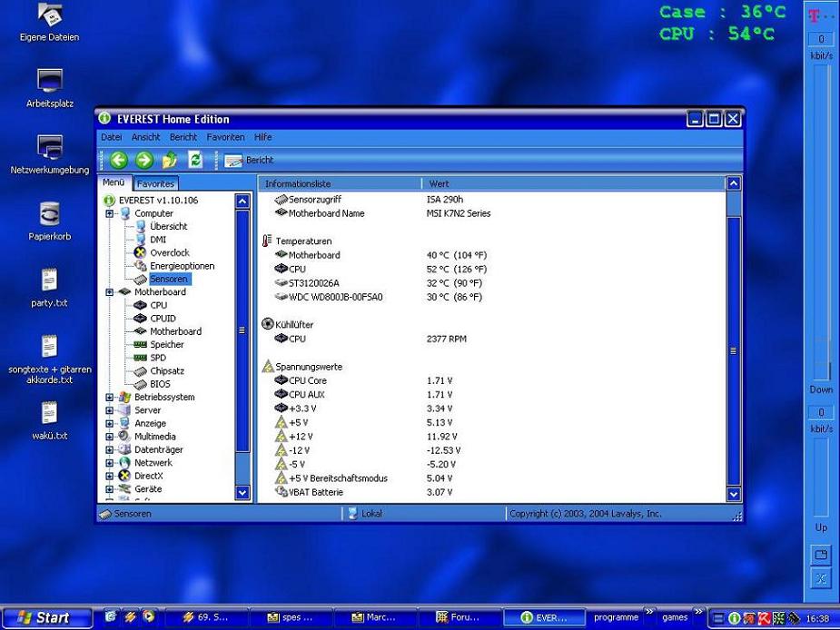Click the list panel scroll down arrow

click(734, 494)
